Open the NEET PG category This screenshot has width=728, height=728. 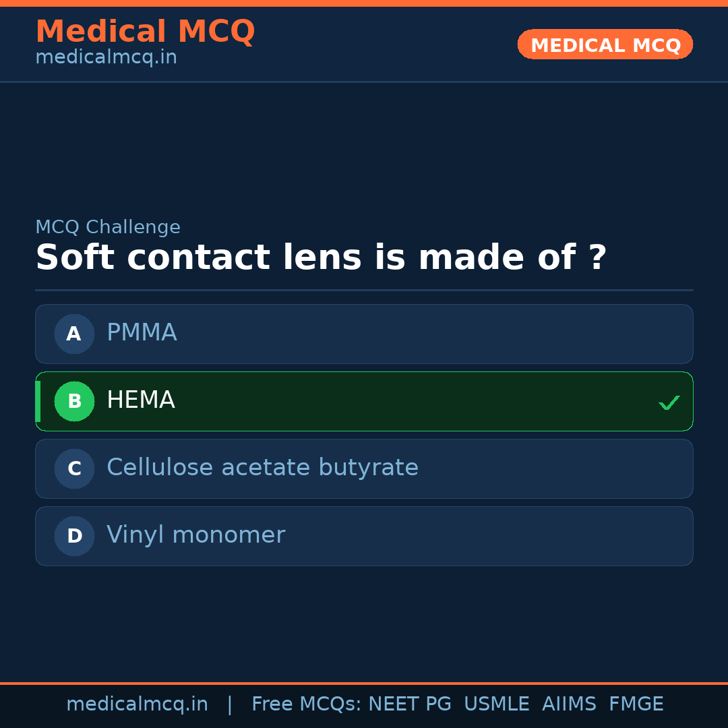(x=409, y=704)
